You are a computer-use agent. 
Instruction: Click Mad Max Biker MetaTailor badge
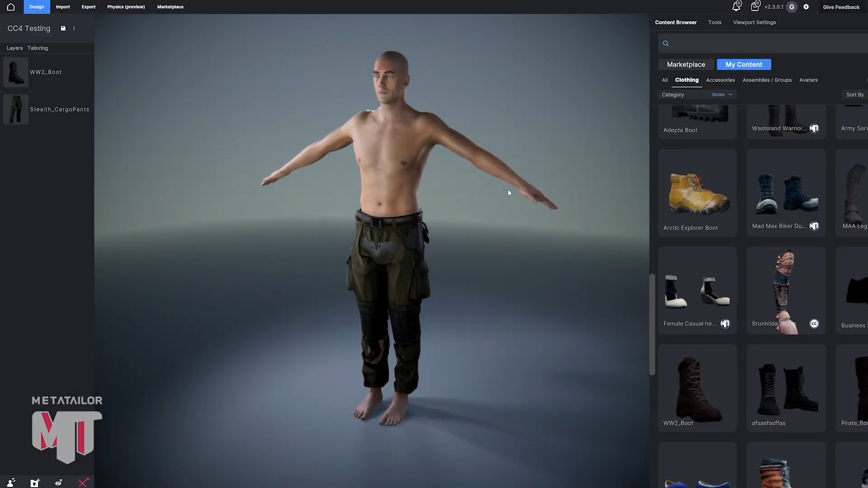tap(814, 226)
